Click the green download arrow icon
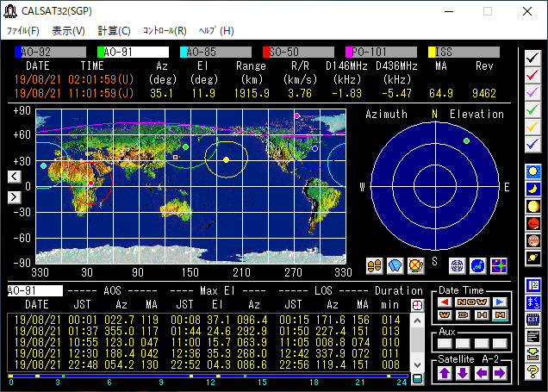 pos(533,354)
